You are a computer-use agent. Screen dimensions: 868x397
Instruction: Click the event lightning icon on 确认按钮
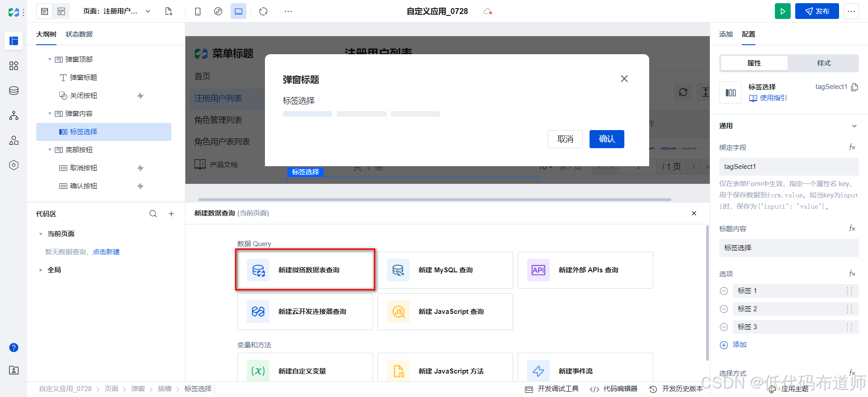pos(141,186)
